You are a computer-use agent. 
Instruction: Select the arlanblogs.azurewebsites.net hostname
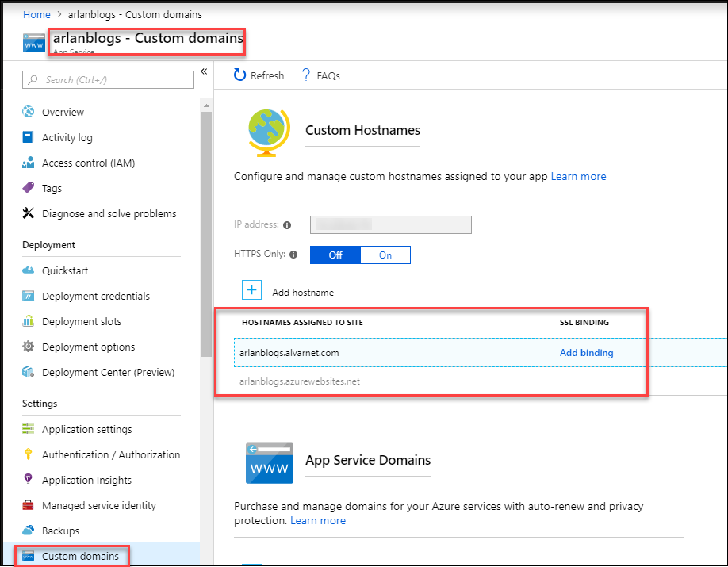click(x=300, y=381)
